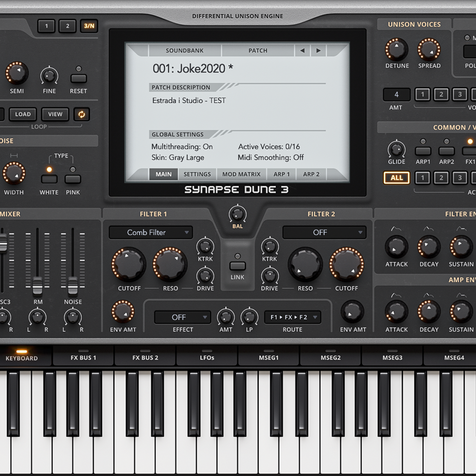Click the Filter 1 CUTOFF knob
476x476 pixels.
(129, 264)
